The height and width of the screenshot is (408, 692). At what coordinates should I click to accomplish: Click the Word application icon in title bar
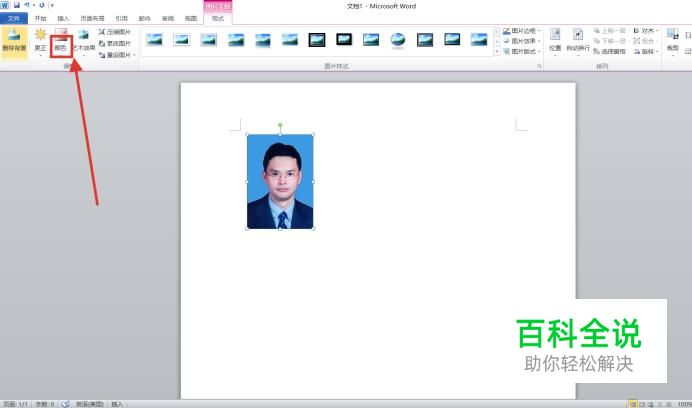pos(4,5)
